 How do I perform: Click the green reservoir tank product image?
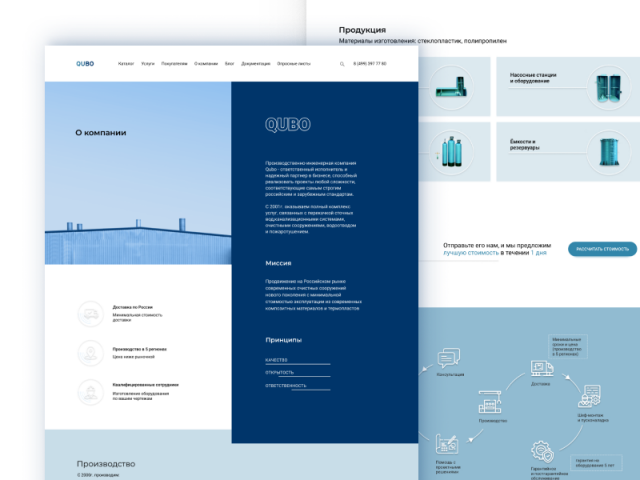(609, 152)
